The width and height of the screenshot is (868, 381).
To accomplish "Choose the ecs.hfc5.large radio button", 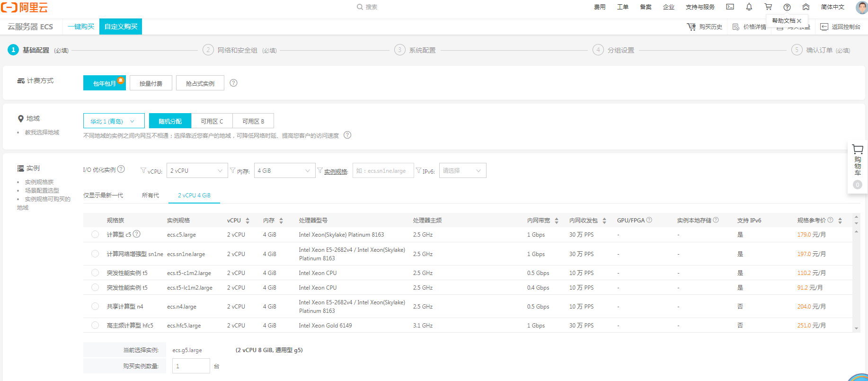I will click(x=95, y=326).
